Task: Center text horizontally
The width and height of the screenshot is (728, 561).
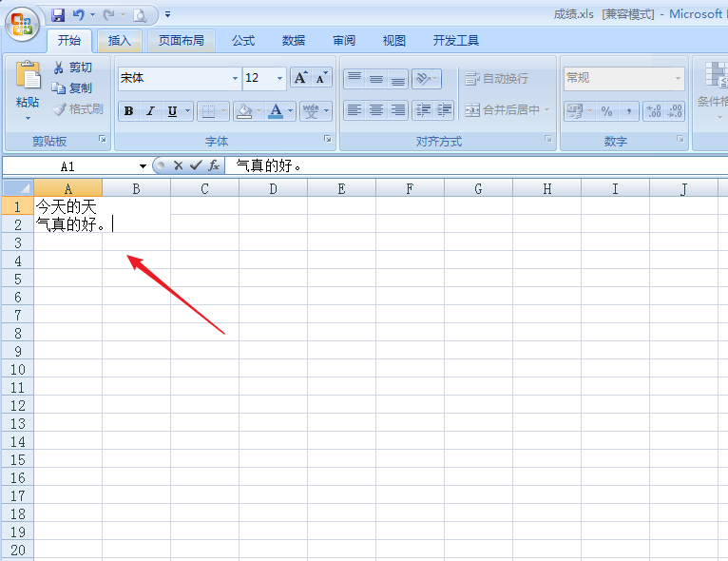Action: pos(376,110)
